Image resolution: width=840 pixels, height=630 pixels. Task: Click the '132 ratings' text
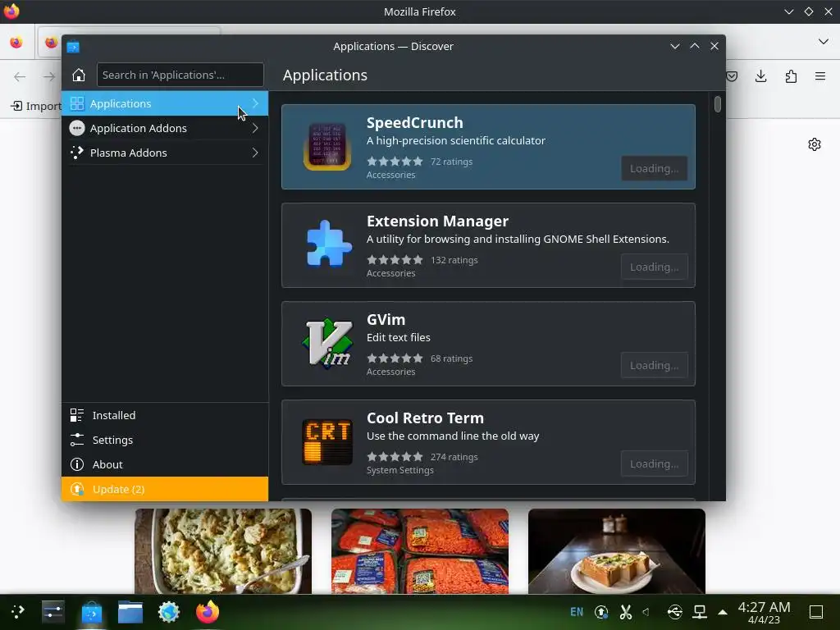pos(454,260)
